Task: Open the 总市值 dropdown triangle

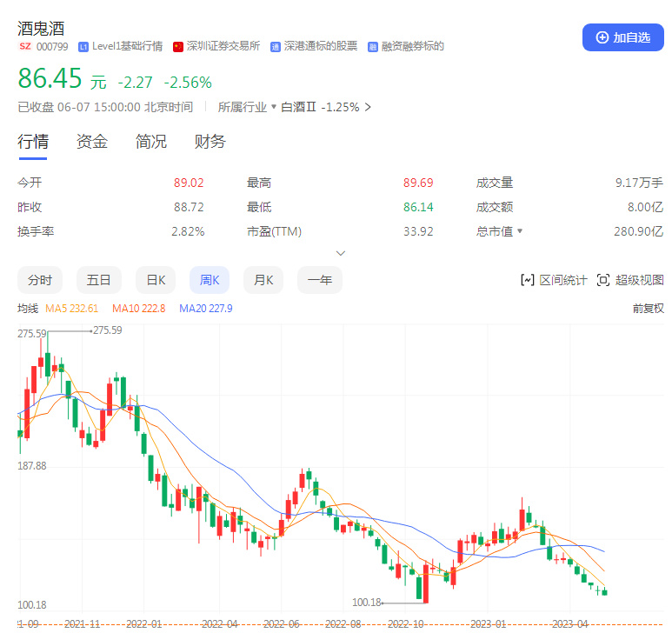Action: click(x=520, y=231)
